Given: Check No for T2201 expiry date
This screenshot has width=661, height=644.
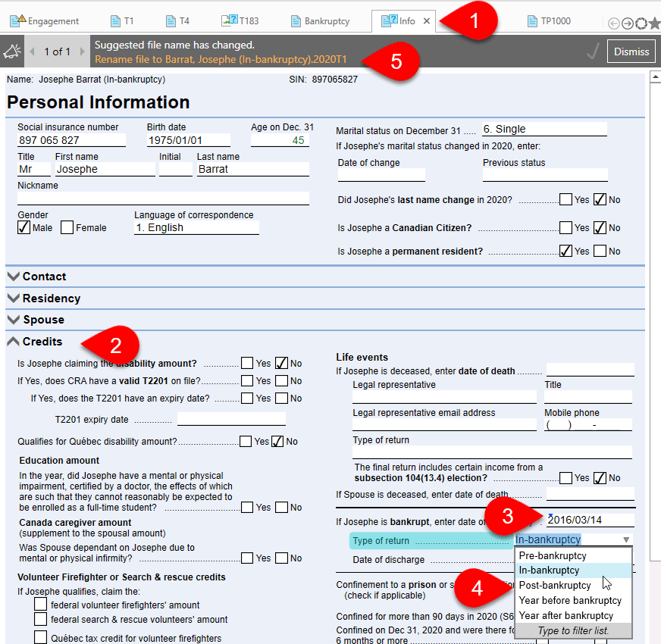Looking at the screenshot, I should coord(281,398).
